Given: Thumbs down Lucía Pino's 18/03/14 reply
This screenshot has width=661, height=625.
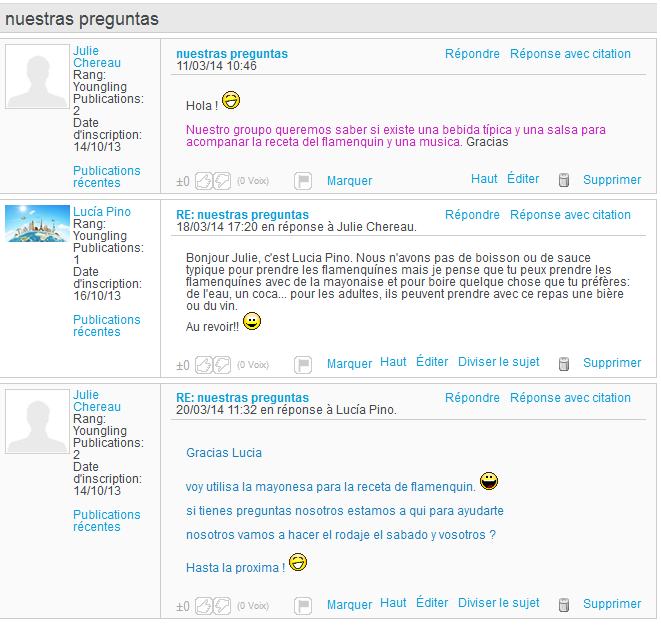Looking at the screenshot, I should [222, 365].
